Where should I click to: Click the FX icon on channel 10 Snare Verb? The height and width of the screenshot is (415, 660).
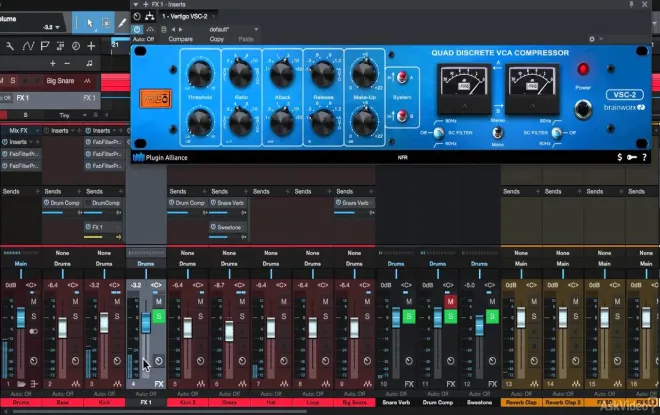[409, 384]
